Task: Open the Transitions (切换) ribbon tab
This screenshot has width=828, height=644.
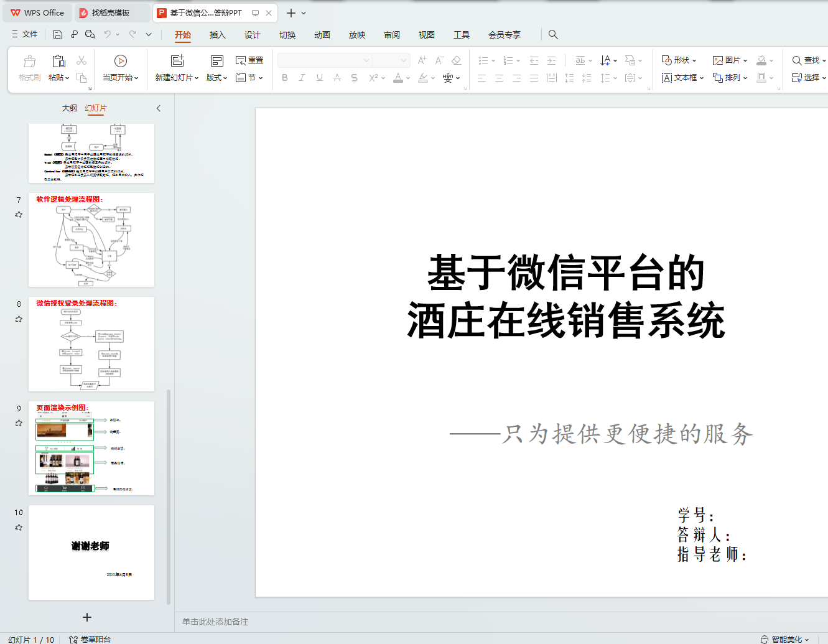Action: coord(287,35)
